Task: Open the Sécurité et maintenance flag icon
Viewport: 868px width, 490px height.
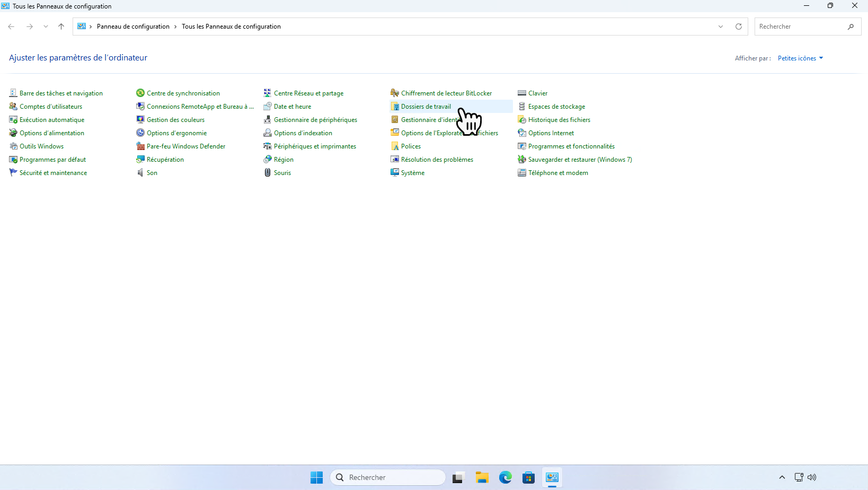Action: (13, 173)
